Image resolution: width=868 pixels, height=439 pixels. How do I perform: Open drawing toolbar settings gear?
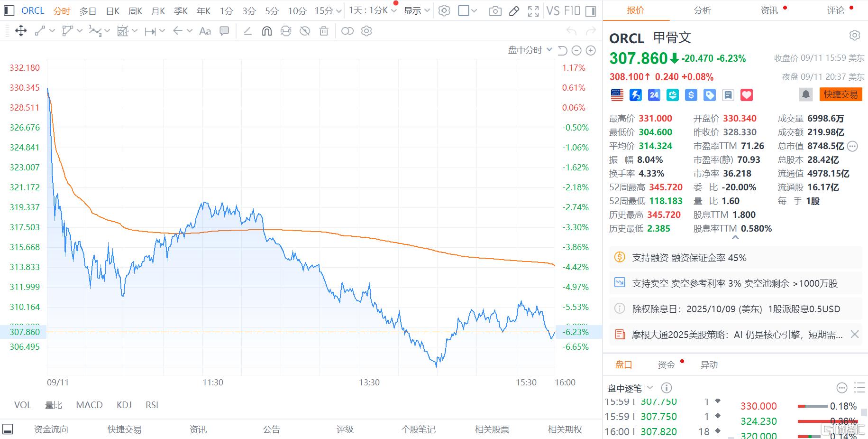pos(366,31)
